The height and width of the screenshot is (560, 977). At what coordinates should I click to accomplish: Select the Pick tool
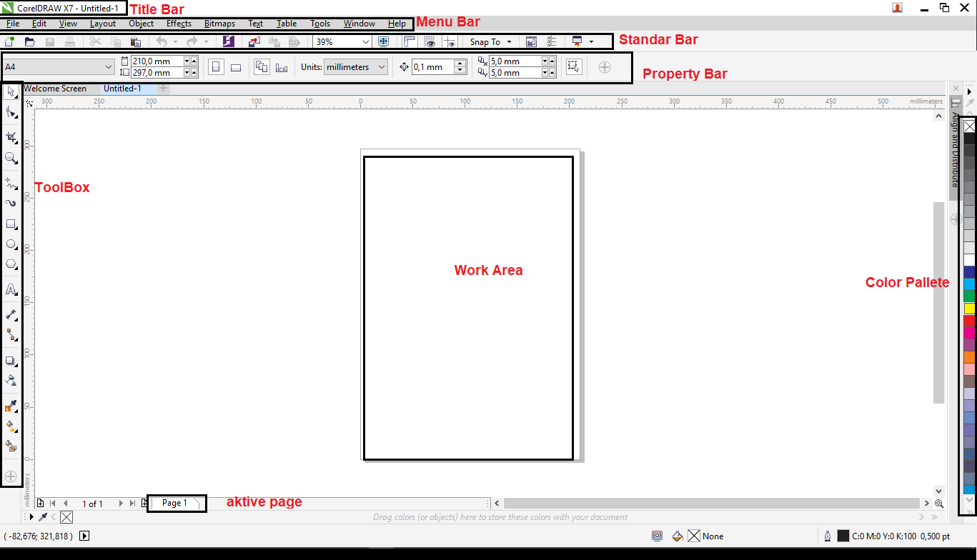tap(11, 92)
